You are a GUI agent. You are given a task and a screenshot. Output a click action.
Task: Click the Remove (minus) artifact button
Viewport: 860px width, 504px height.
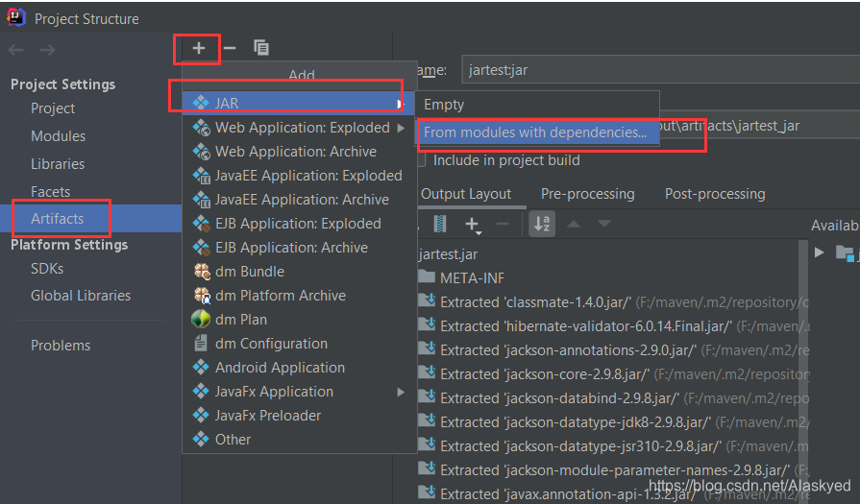pyautogui.click(x=230, y=48)
